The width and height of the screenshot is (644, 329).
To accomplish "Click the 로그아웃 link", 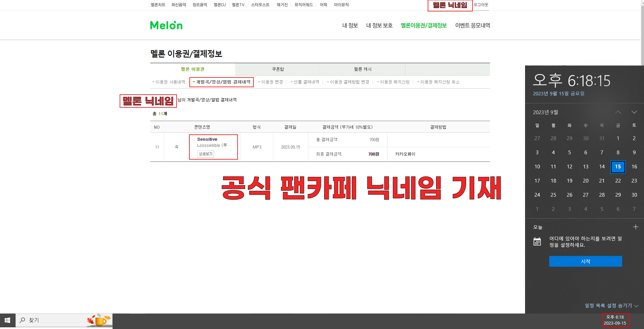I will 481,5.
